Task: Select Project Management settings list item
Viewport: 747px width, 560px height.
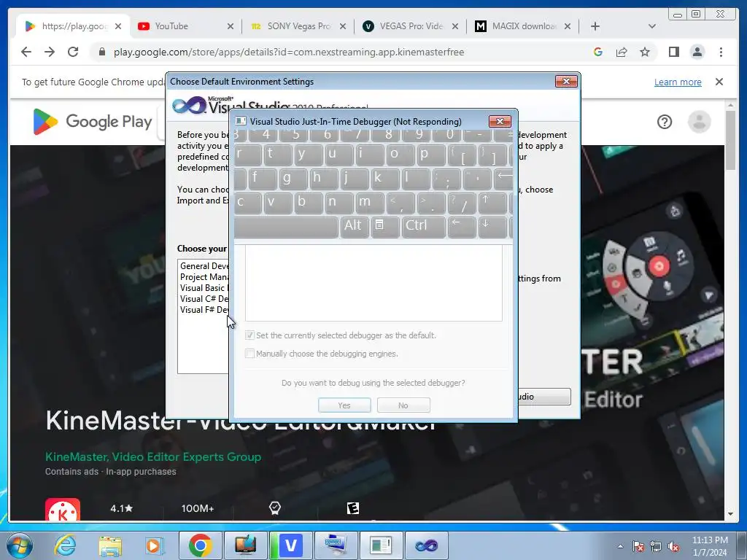Action: (x=204, y=277)
